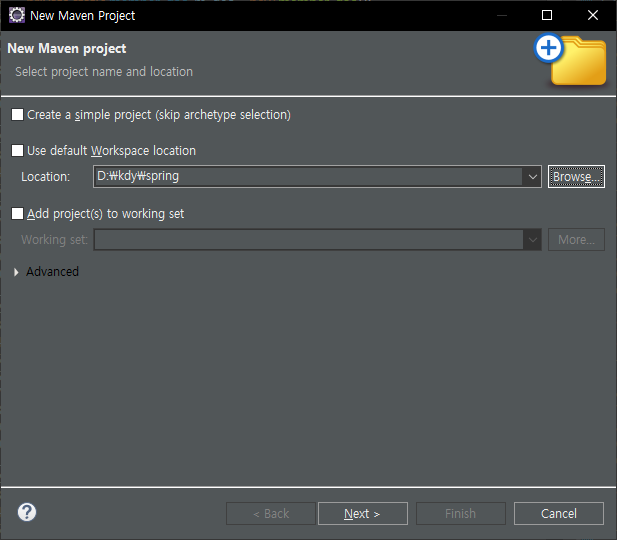The height and width of the screenshot is (540, 617).
Task: Click Select project name and location text
Action: [104, 72]
